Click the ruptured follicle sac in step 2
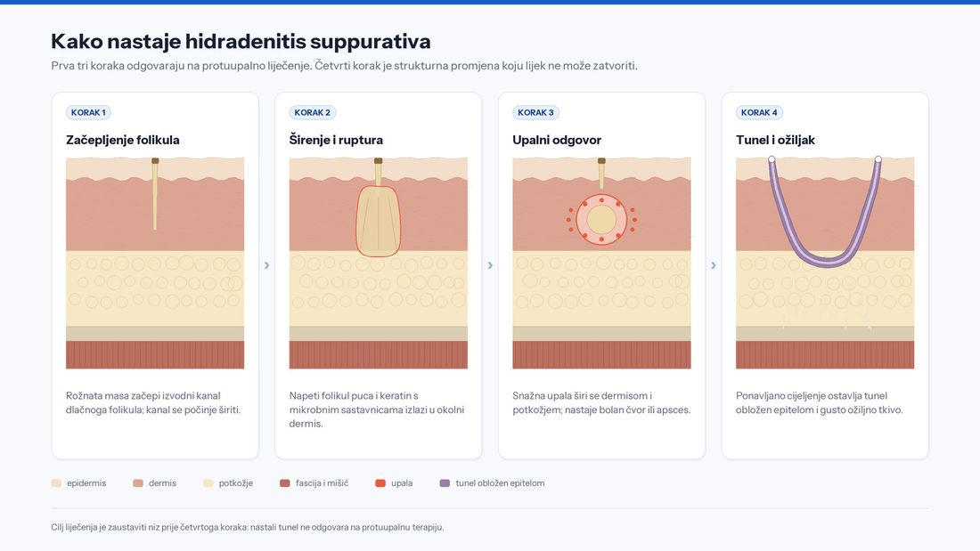Viewport: 980px width, 551px height. click(378, 221)
